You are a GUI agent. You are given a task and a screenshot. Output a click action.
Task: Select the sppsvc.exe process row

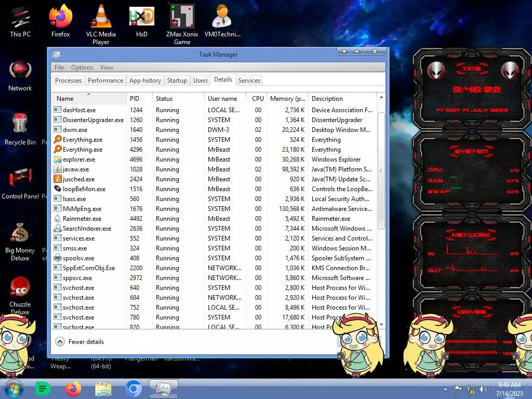coord(214,277)
